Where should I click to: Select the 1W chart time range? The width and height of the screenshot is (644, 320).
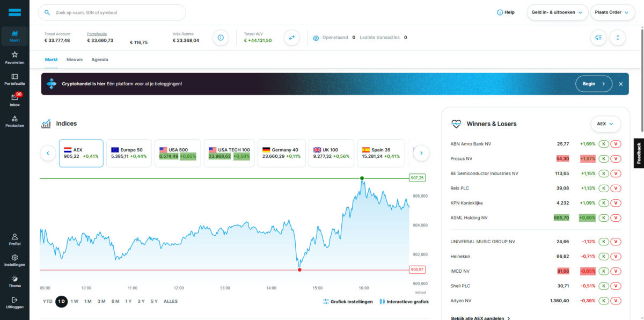click(x=75, y=301)
